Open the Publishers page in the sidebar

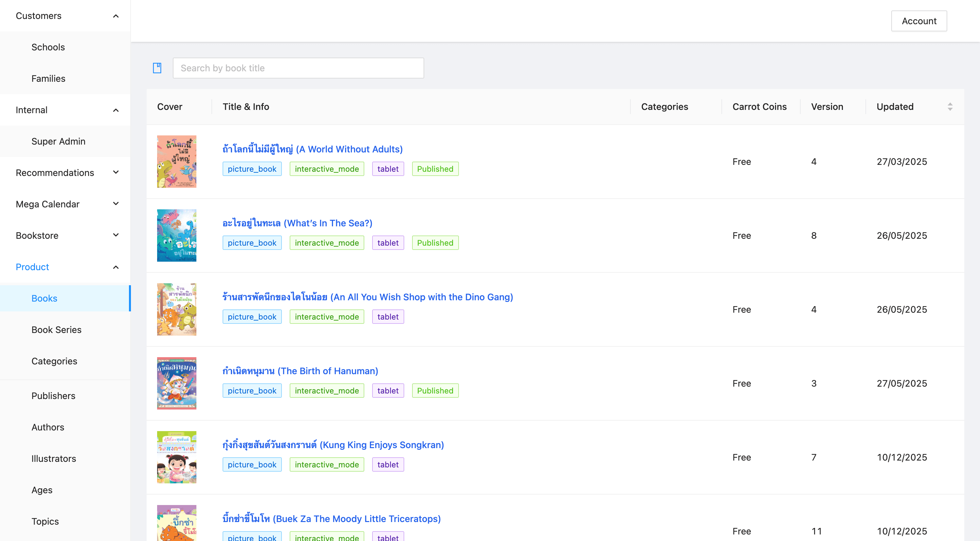[x=53, y=395]
